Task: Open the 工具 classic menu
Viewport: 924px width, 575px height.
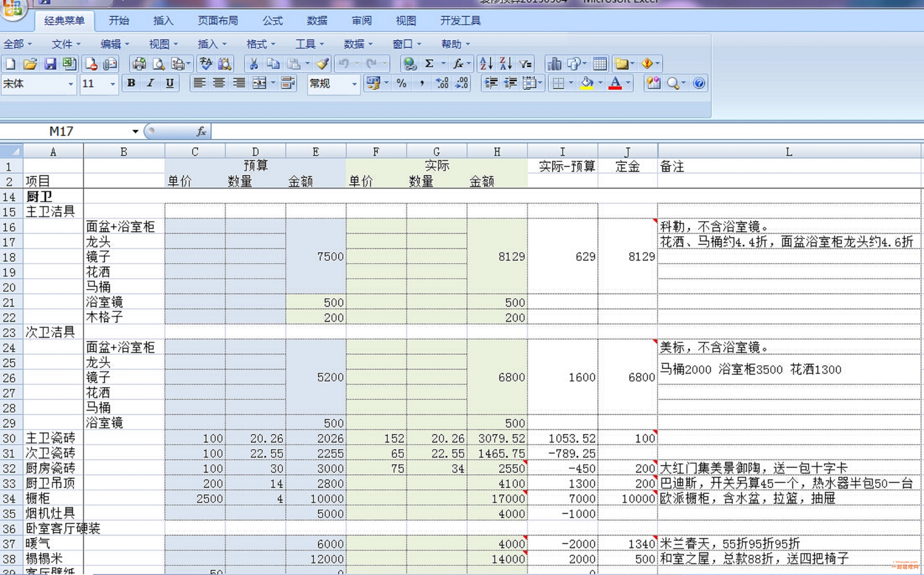Action: [x=309, y=44]
